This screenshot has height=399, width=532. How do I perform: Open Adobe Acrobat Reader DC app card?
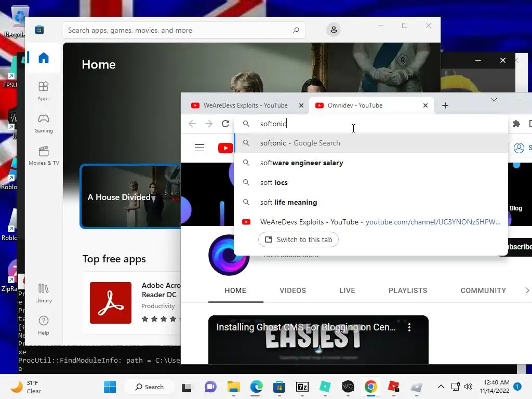coord(131,303)
